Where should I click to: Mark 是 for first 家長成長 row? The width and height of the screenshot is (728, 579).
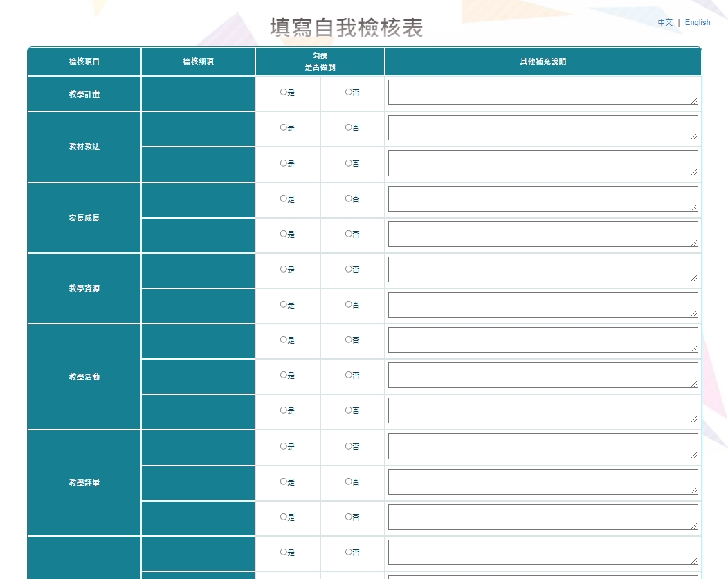coord(283,199)
